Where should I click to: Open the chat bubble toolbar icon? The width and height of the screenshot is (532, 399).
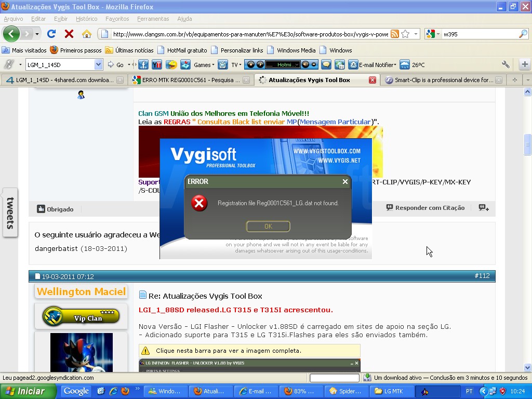pyautogui.click(x=326, y=64)
